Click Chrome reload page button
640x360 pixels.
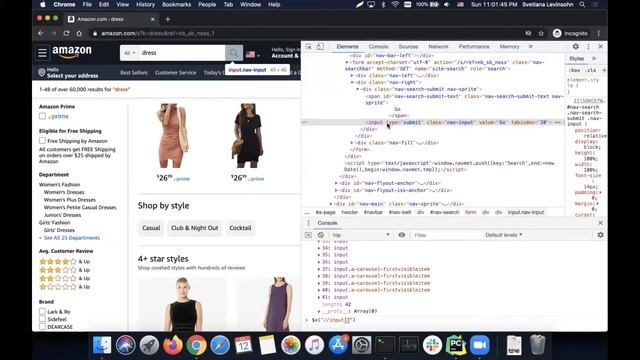click(66, 33)
